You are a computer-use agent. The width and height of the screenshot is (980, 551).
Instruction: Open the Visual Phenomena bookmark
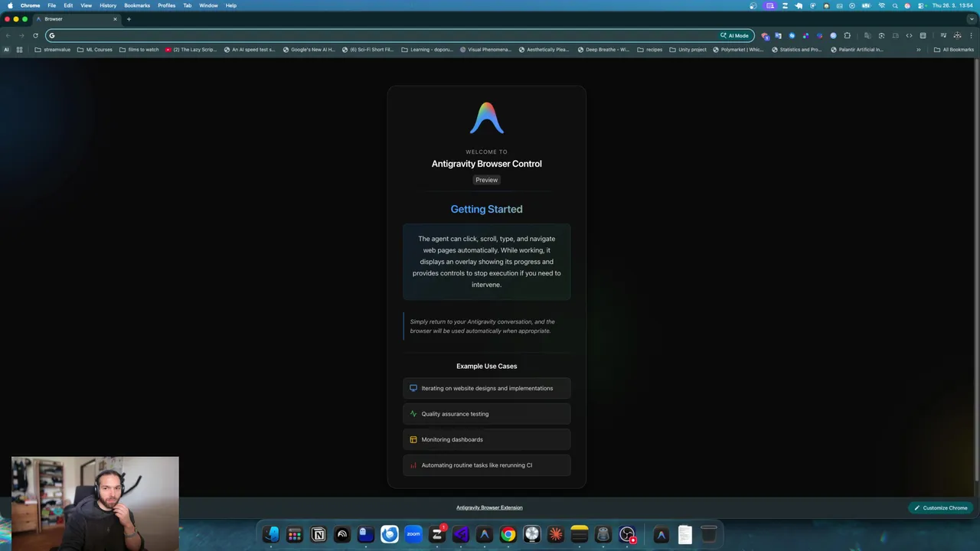(485, 50)
